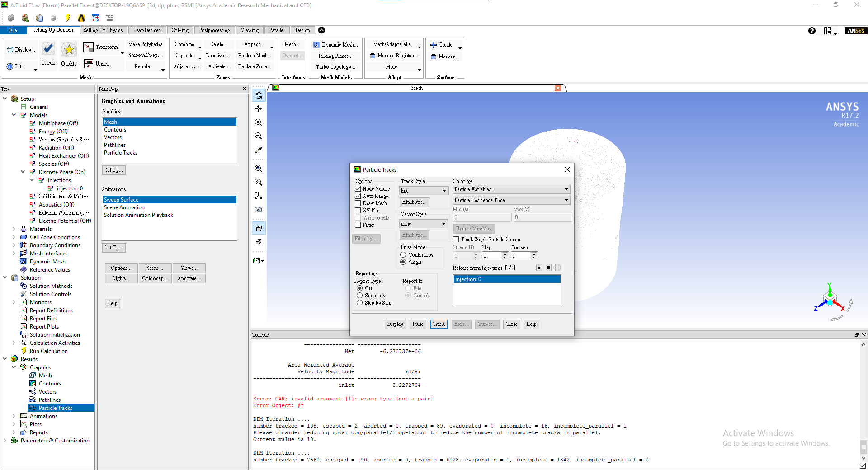The width and height of the screenshot is (868, 470).
Task: Click Track Style Attributes button
Action: coord(414,202)
